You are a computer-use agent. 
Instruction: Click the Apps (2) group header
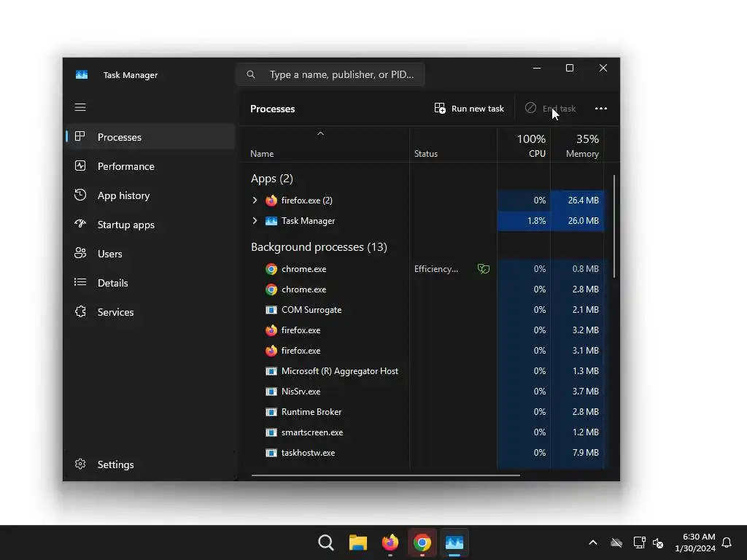pyautogui.click(x=272, y=179)
